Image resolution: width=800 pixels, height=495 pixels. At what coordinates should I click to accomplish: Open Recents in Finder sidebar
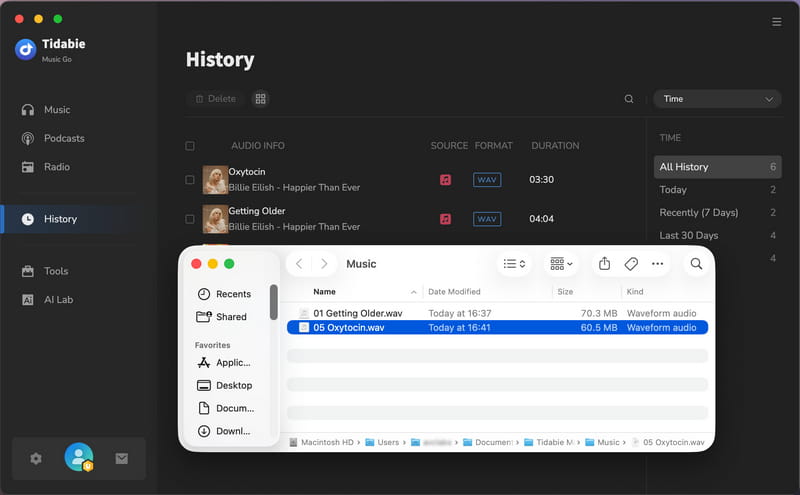(x=224, y=294)
